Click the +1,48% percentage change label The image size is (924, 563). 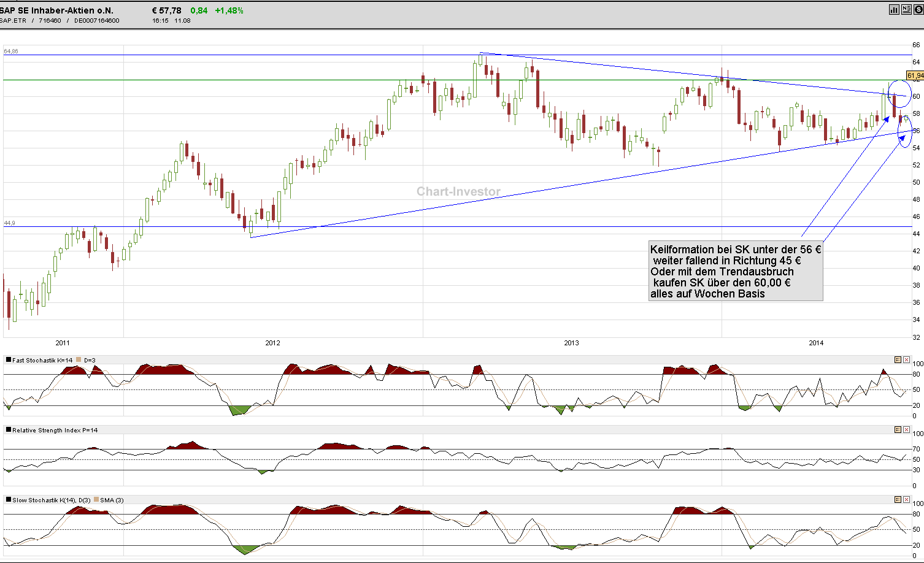coord(228,10)
